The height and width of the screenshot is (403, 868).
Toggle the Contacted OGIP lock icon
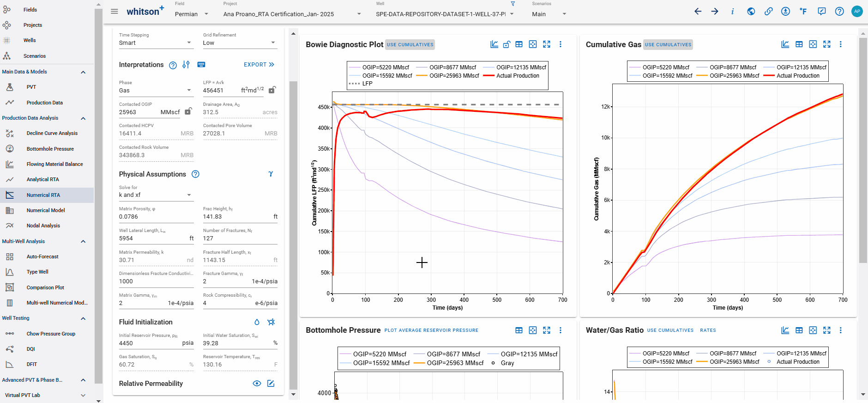[x=188, y=111]
